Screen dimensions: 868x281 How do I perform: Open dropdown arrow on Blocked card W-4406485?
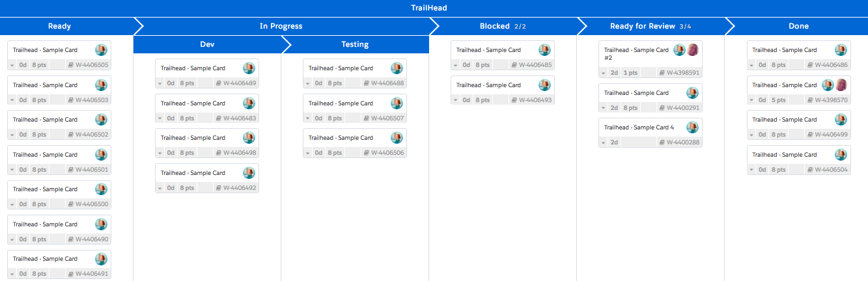click(456, 66)
